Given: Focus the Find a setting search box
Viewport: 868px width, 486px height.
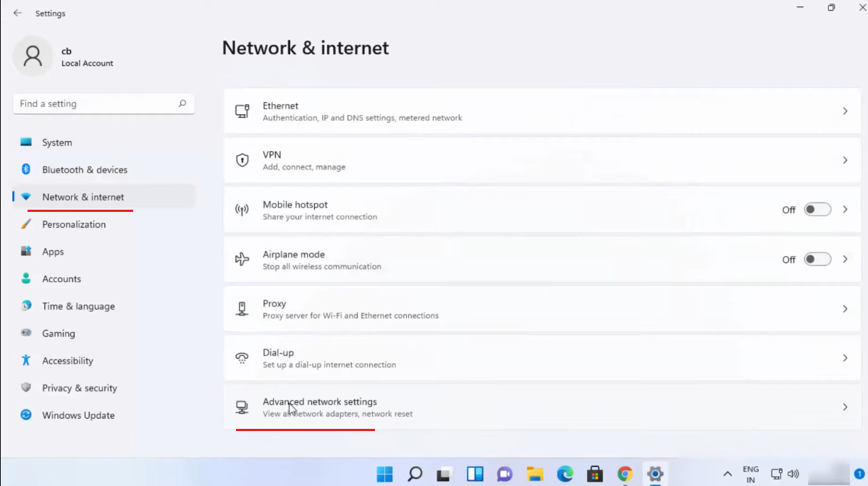Looking at the screenshot, I should [x=104, y=103].
